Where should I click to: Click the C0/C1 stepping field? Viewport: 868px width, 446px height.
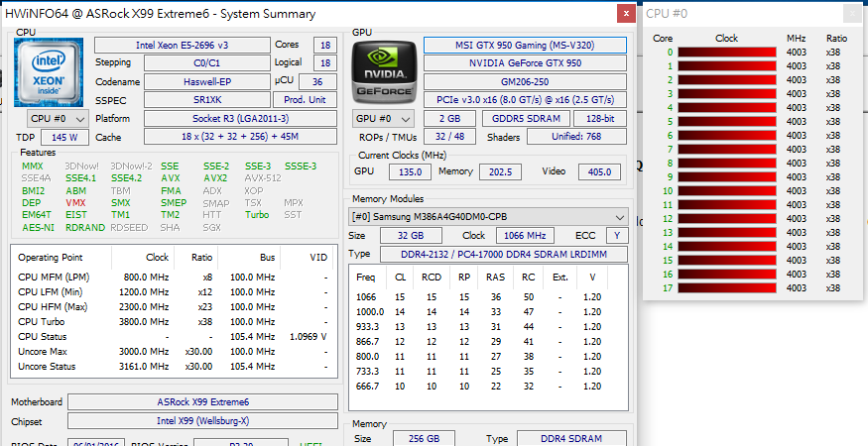pos(207,63)
